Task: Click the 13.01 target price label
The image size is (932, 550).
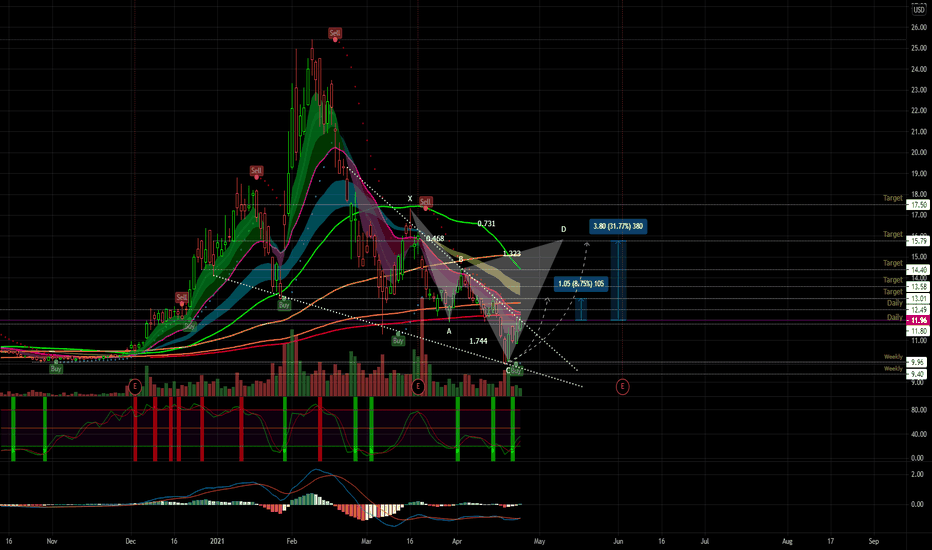Action: [x=917, y=298]
